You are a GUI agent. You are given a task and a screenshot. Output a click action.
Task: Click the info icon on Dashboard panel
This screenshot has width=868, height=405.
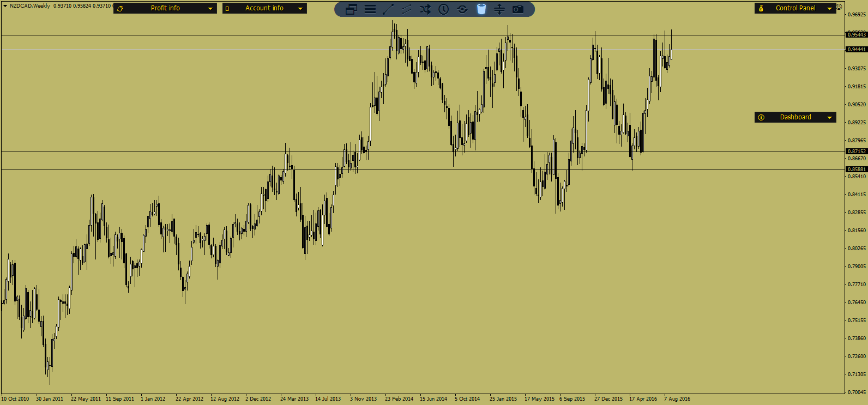[x=761, y=117]
